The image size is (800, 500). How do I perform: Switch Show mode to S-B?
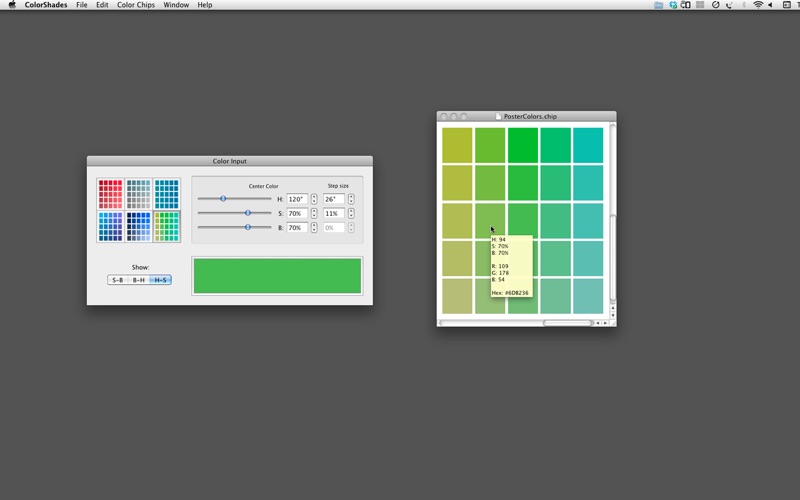[x=118, y=280]
